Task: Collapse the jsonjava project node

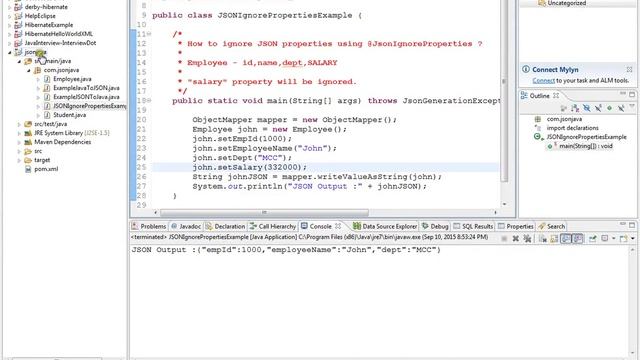Action: [x=10, y=52]
